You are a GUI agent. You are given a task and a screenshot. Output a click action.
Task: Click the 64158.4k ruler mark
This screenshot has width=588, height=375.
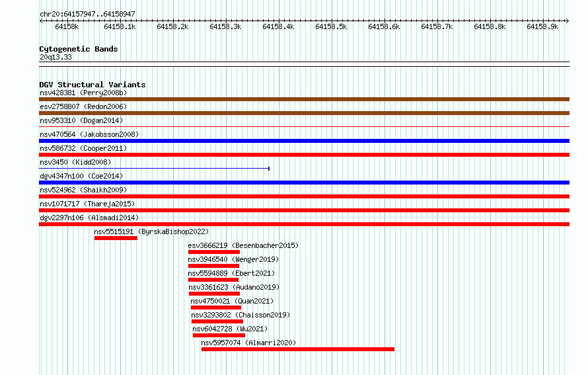tap(278, 26)
